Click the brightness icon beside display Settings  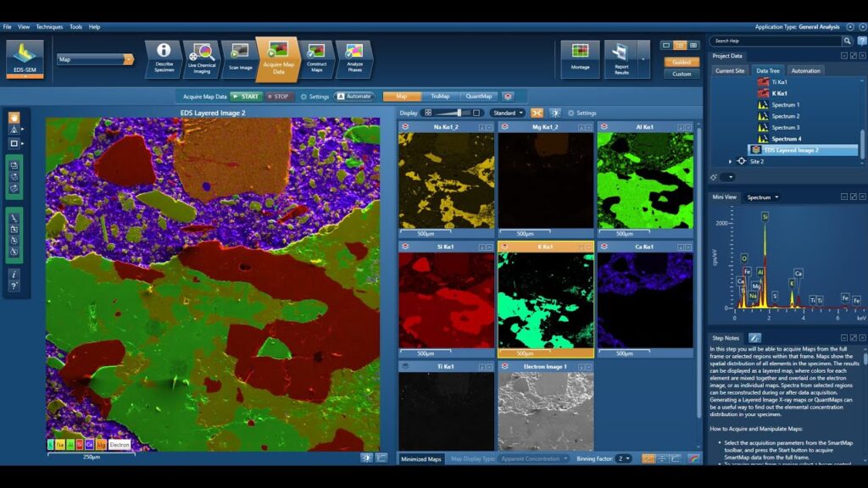point(554,113)
